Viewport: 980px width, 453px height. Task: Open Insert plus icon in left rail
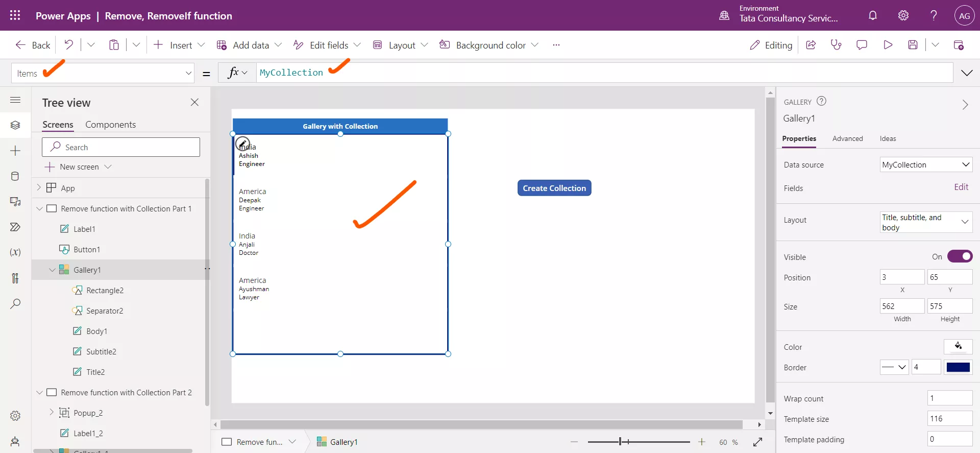15,151
